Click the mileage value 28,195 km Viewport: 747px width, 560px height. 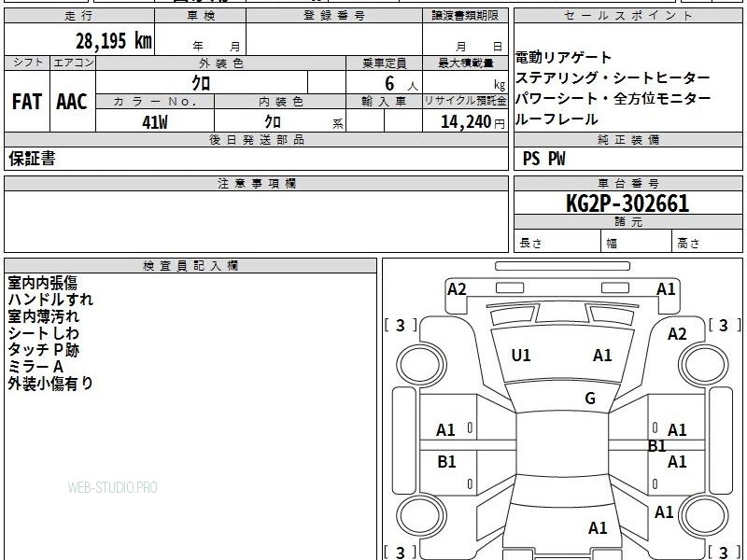pyautogui.click(x=113, y=41)
